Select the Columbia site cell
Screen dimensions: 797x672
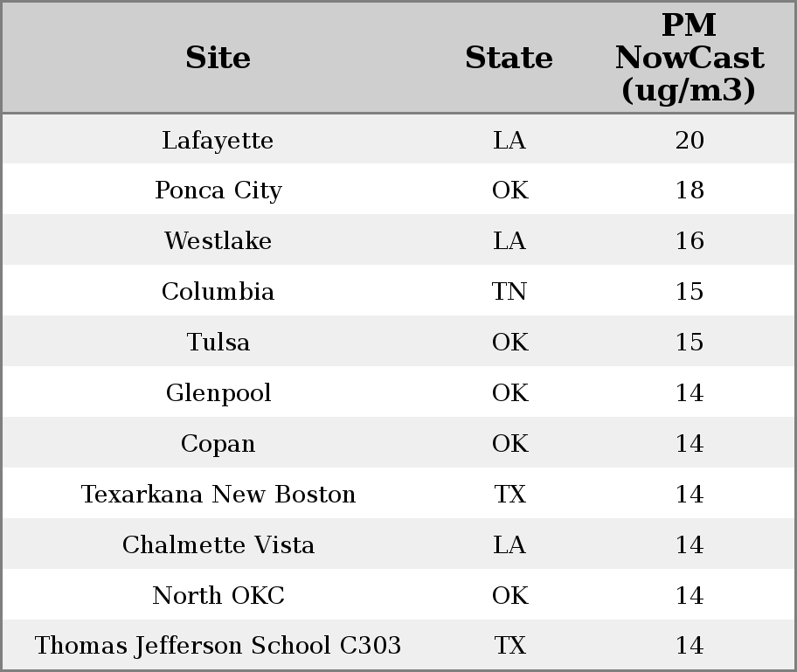pyautogui.click(x=218, y=292)
